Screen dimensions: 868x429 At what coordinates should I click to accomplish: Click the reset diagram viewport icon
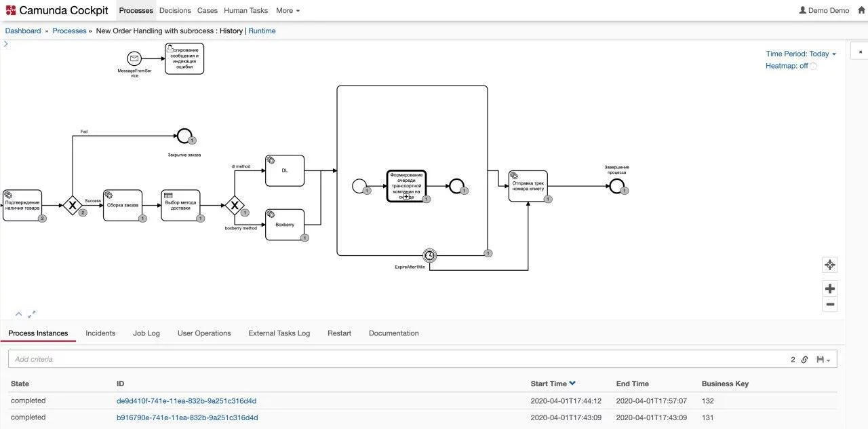pos(829,265)
